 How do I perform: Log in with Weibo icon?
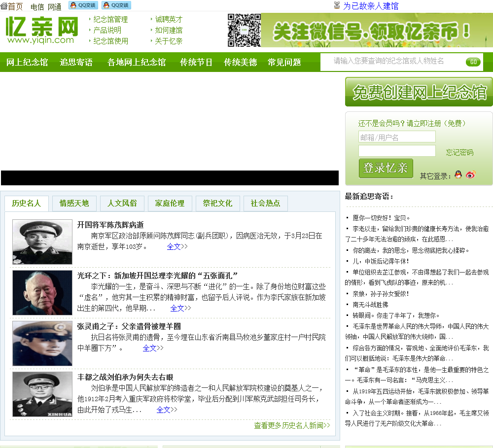471,174
